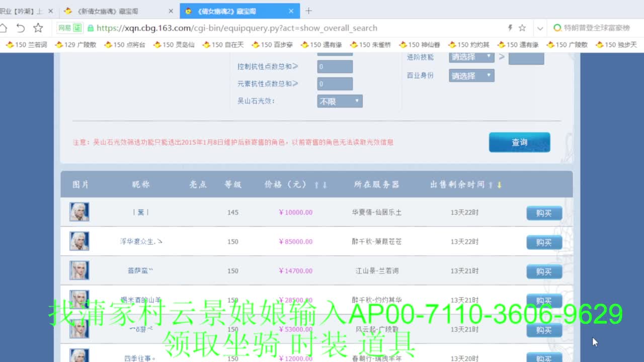Click the 出售剩余时间 column header
Viewport: 644px width, 362px height.
tap(457, 185)
